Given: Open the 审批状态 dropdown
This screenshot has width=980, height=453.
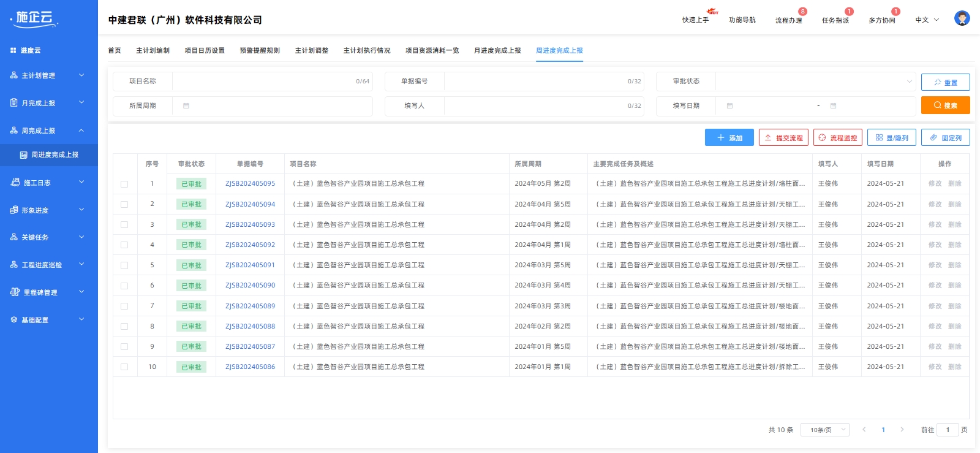Looking at the screenshot, I should (815, 82).
